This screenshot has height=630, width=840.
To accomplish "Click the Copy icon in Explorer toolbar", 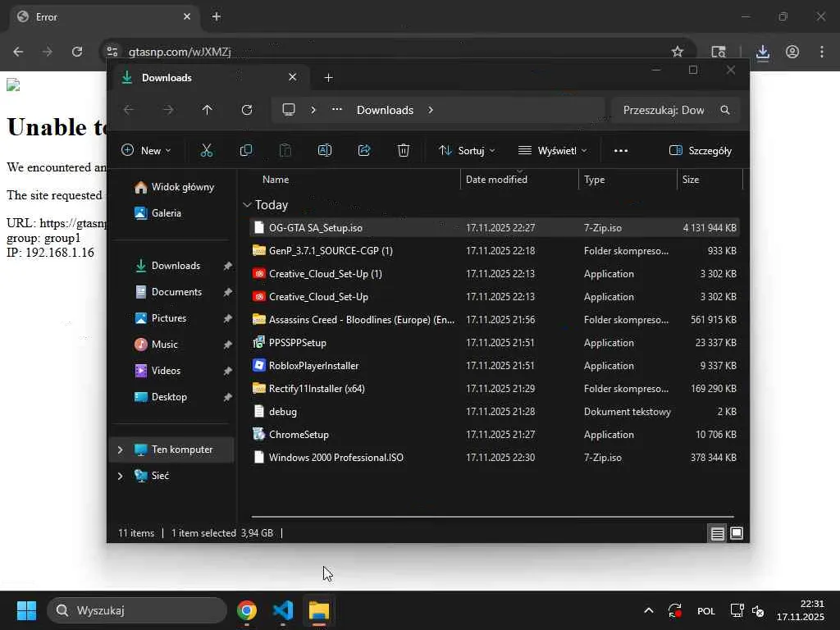I will (246, 150).
